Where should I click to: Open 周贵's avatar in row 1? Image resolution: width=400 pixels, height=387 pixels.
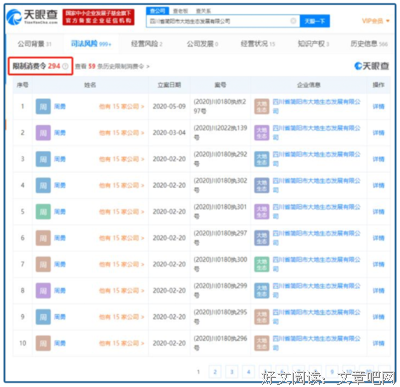(x=43, y=106)
